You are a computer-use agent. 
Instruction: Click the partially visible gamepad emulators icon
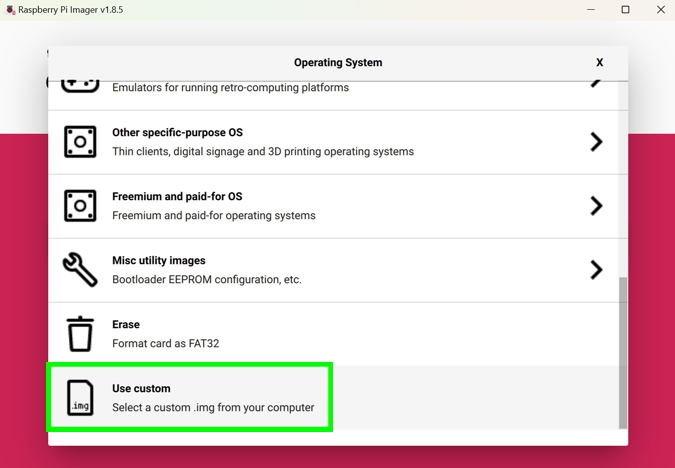[80, 86]
